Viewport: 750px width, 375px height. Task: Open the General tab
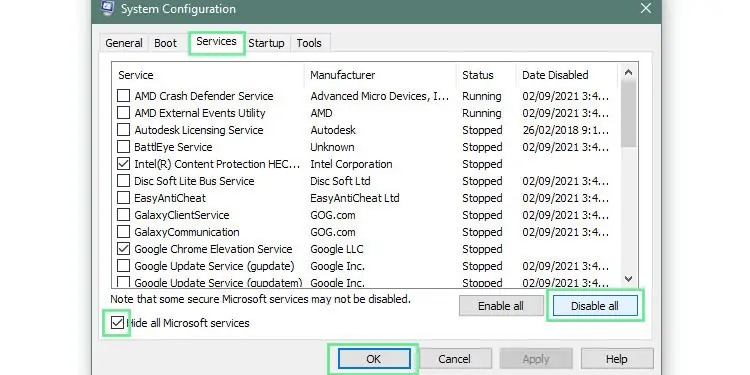124,43
